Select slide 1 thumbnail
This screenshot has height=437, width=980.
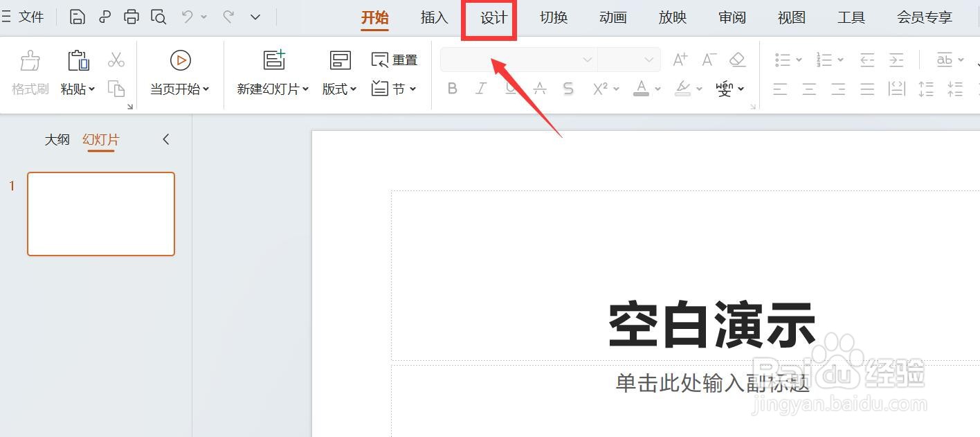pos(101,214)
